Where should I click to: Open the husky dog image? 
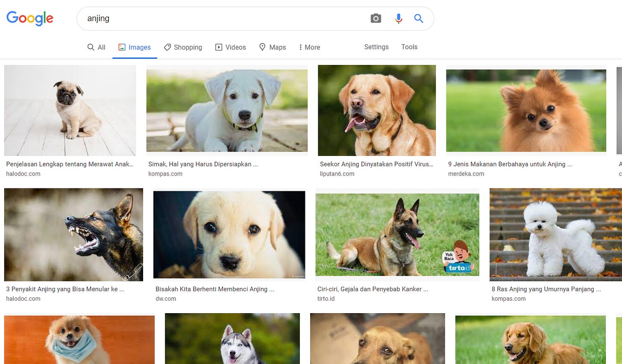(232, 338)
